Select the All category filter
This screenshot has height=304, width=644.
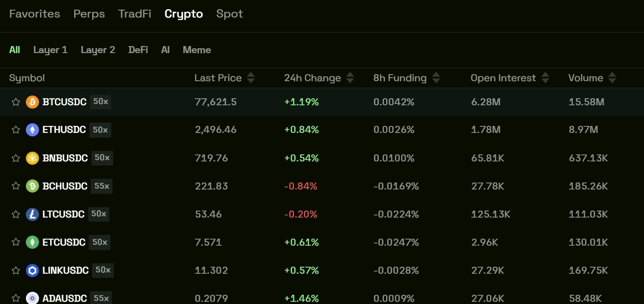point(14,50)
